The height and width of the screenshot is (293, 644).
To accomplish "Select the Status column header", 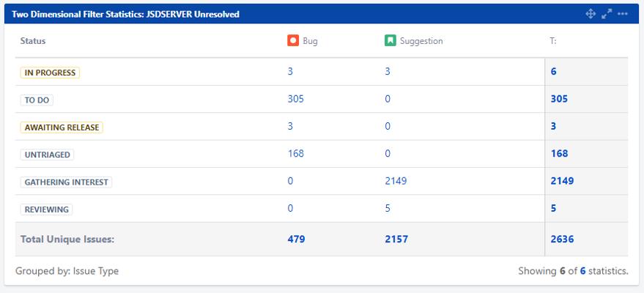I will [x=33, y=41].
